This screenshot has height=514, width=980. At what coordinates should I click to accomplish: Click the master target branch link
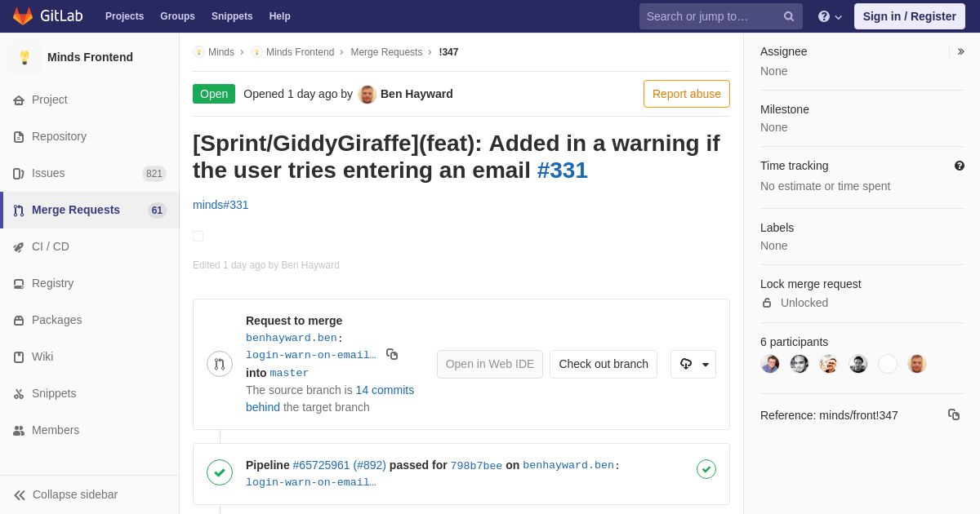click(289, 373)
